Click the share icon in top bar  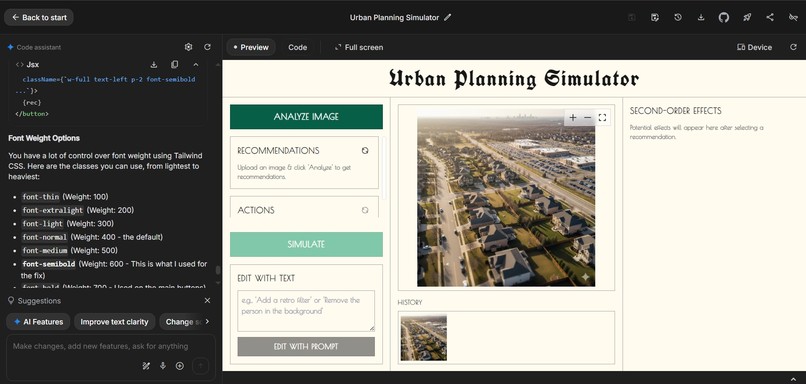tap(770, 17)
